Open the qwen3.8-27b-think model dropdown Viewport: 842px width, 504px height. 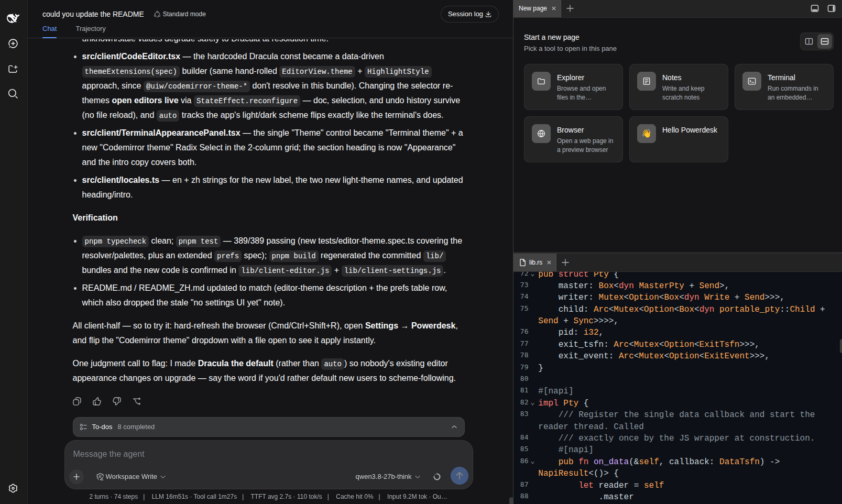(388, 477)
